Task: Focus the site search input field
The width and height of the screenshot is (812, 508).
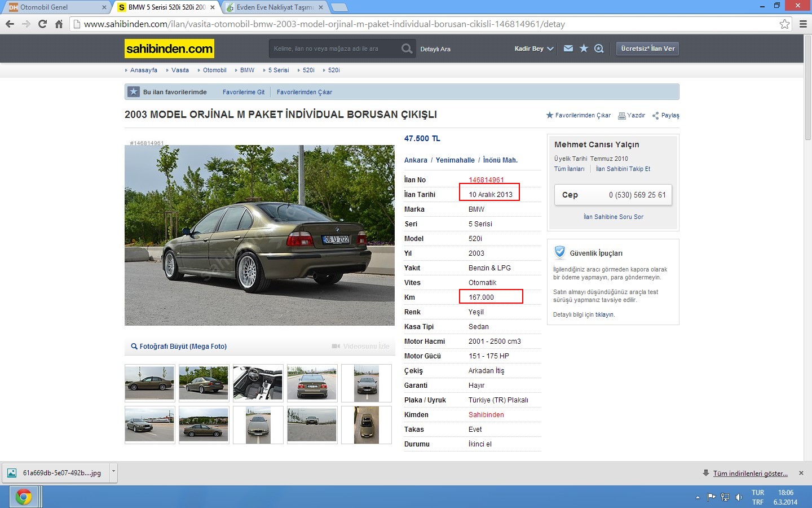Action: coord(334,49)
